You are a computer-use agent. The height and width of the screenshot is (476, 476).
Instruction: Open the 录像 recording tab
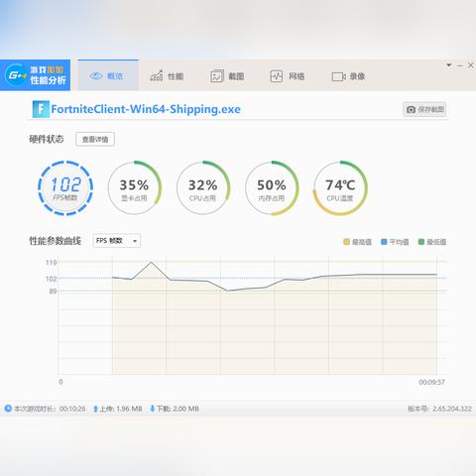pos(348,76)
